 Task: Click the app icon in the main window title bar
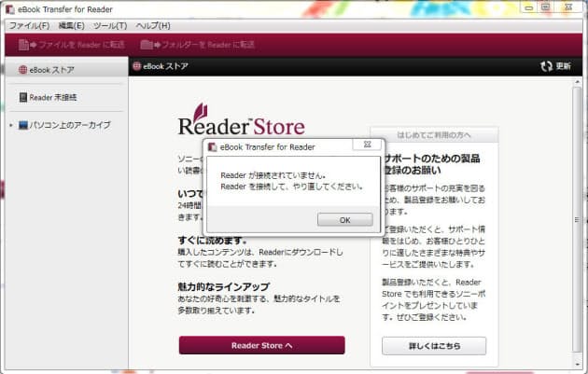(x=10, y=9)
